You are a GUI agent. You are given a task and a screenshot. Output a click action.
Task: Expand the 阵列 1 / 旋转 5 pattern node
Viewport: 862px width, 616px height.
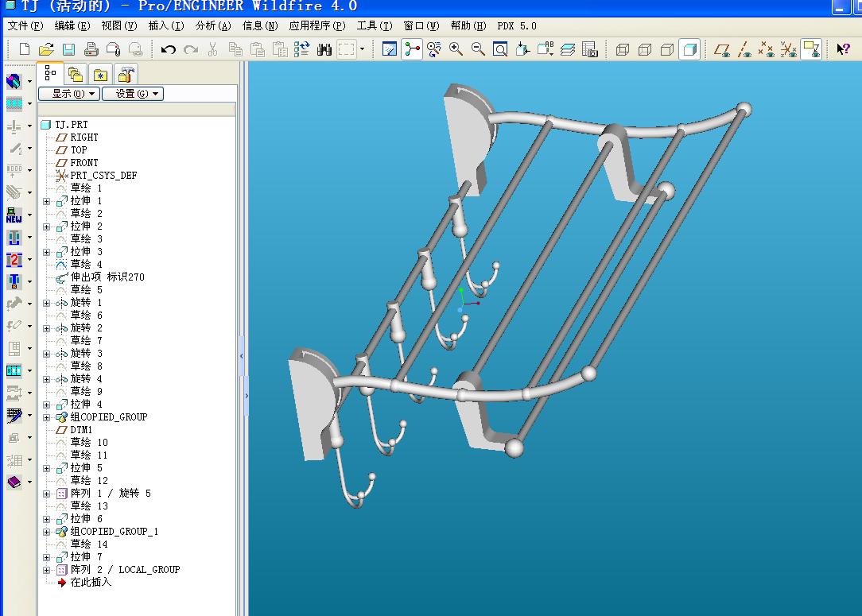pos(47,494)
